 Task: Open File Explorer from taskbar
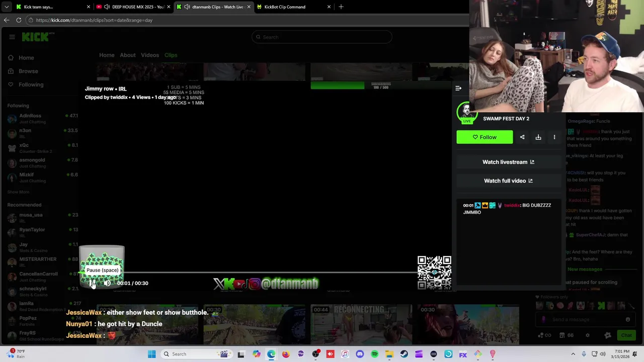tap(389, 354)
